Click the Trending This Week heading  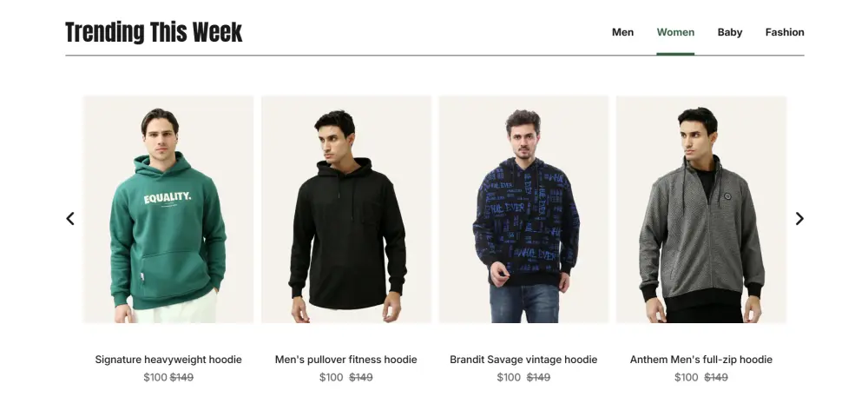coord(154,31)
